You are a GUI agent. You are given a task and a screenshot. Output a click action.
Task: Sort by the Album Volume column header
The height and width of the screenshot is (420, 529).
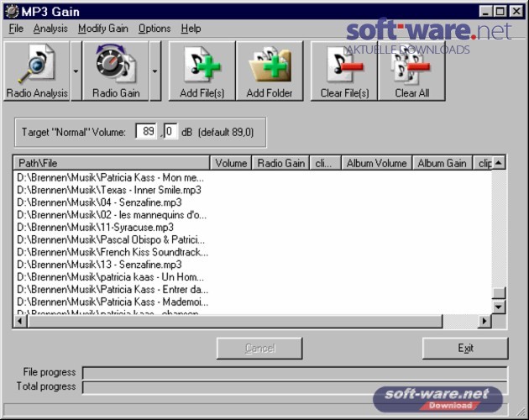click(376, 163)
